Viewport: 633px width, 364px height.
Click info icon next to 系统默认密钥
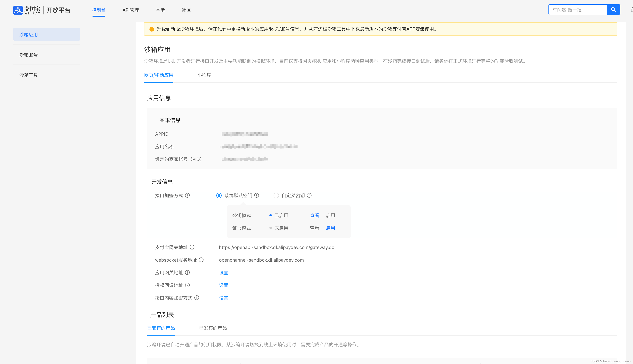tap(257, 195)
